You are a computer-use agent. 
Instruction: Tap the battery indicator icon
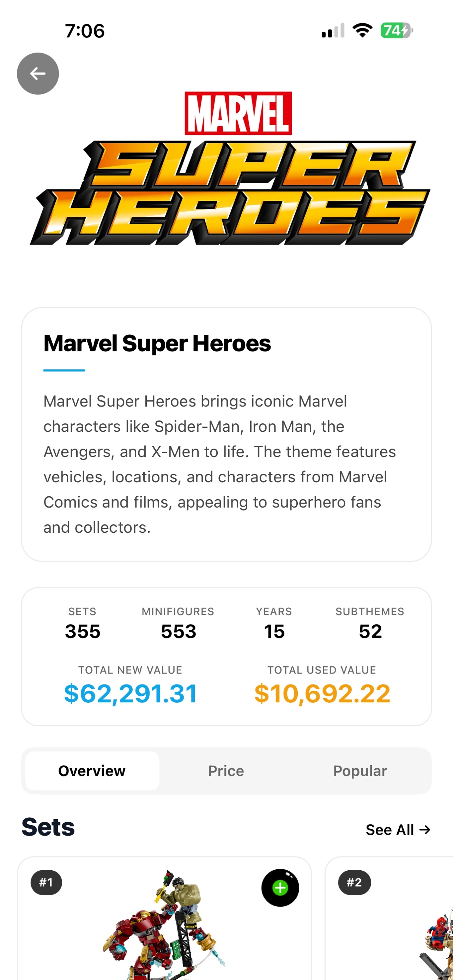point(396,30)
